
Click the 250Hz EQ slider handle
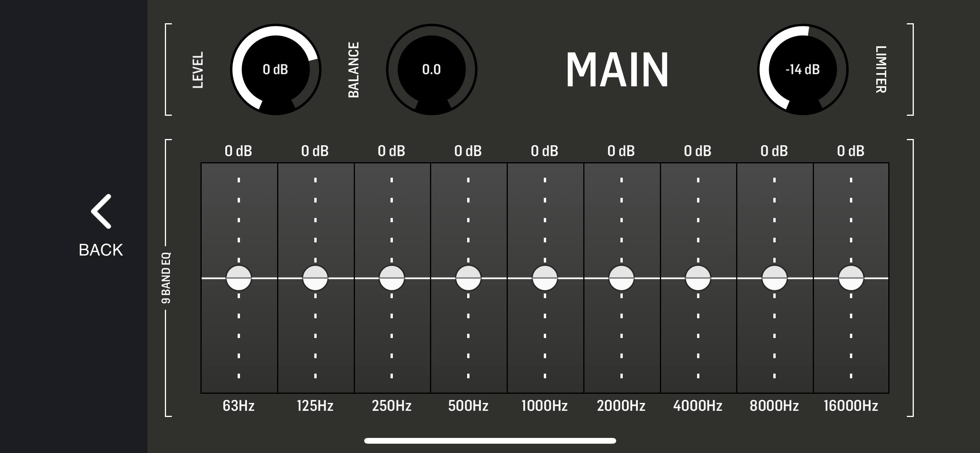click(x=392, y=278)
